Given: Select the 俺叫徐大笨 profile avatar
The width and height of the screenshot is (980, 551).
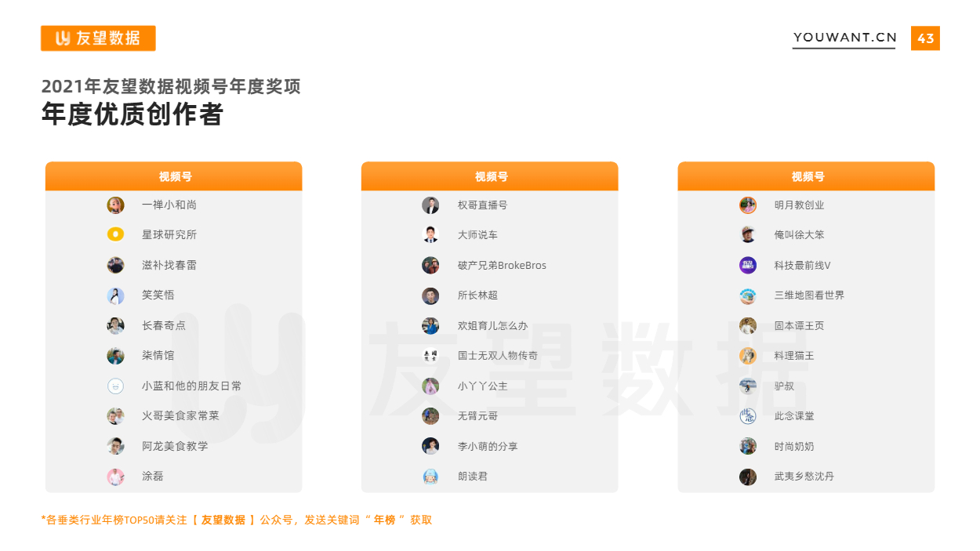Looking at the screenshot, I should point(748,234).
